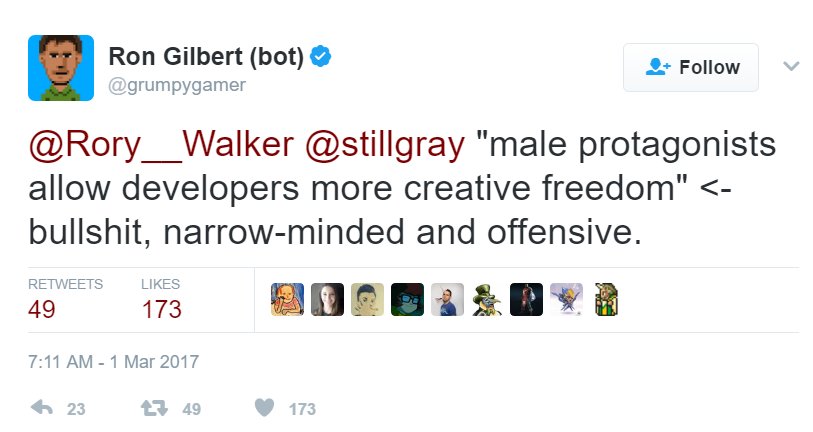
Task: Open the @grumpygamer handle
Action: 177,85
